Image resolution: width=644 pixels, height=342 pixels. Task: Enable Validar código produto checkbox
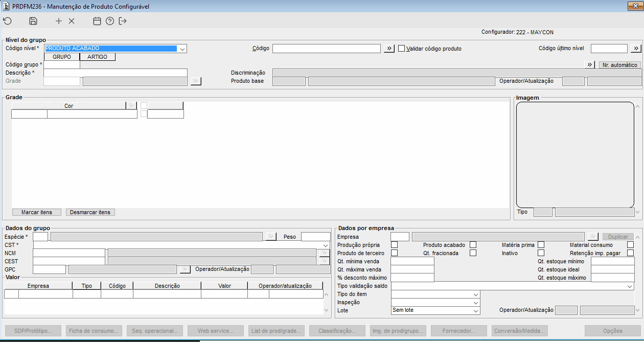(x=401, y=49)
